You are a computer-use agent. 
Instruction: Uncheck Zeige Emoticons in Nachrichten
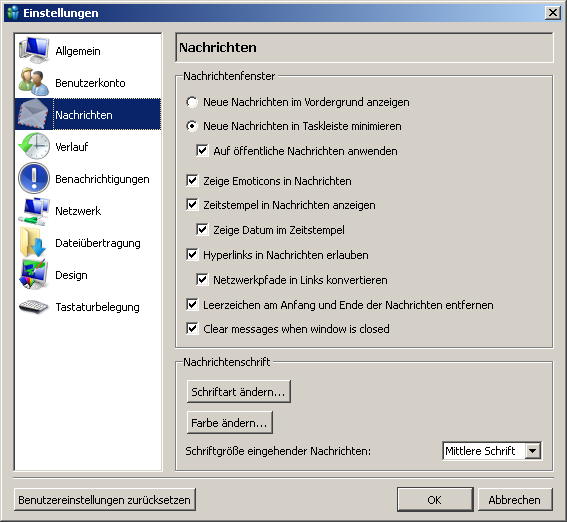(192, 181)
